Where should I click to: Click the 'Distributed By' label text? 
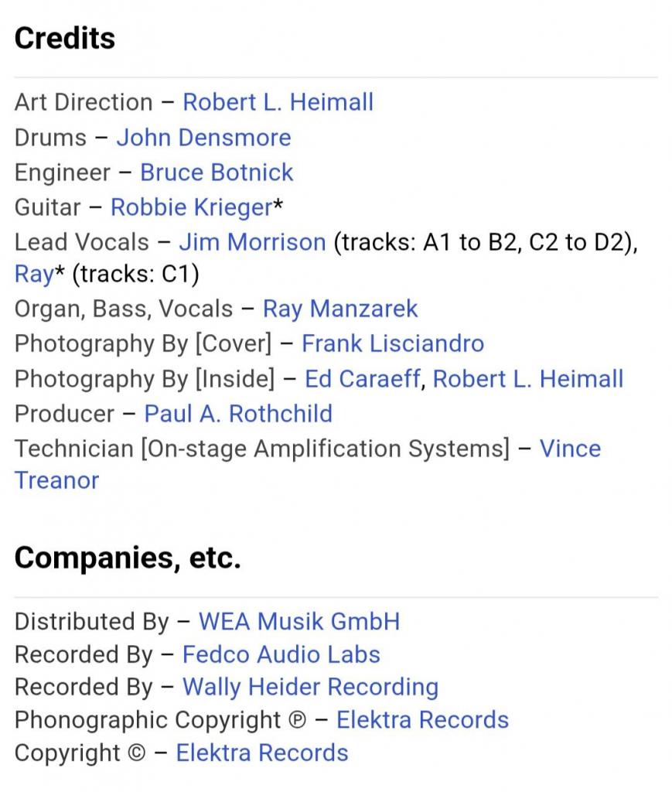(91, 621)
